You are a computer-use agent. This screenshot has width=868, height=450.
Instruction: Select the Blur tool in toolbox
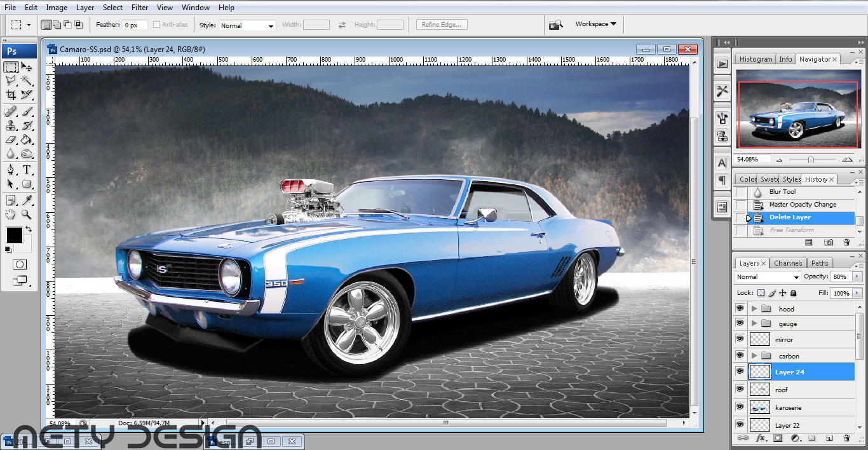coord(11,154)
